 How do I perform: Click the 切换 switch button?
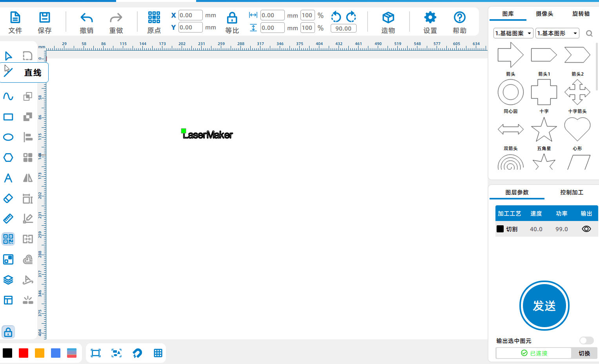click(584, 353)
